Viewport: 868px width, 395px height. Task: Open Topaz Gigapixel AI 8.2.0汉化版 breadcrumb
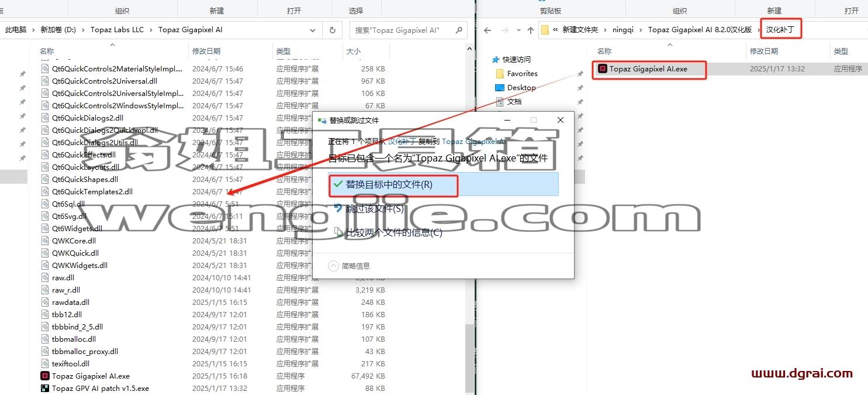pos(700,30)
